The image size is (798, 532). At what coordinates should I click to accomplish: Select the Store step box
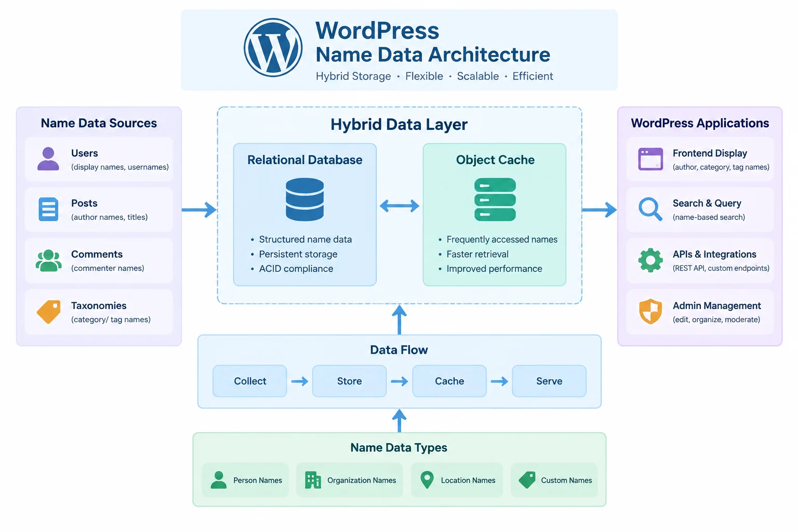350,381
